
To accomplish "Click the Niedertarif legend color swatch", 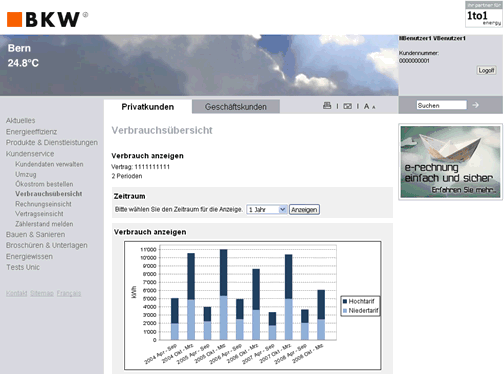I will pos(345,311).
